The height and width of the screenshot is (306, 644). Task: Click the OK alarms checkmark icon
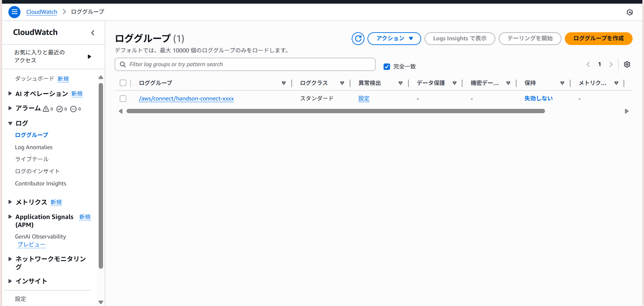pos(60,109)
